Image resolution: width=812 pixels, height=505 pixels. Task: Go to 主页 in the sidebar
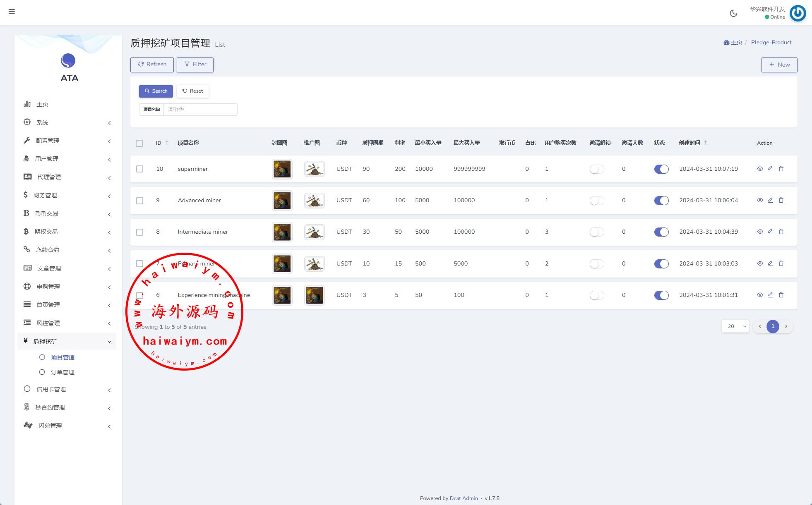[42, 104]
